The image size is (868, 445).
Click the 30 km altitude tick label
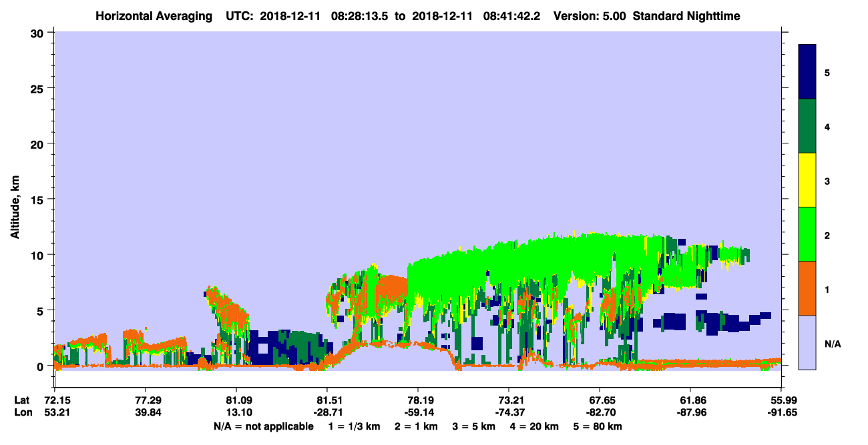[39, 33]
